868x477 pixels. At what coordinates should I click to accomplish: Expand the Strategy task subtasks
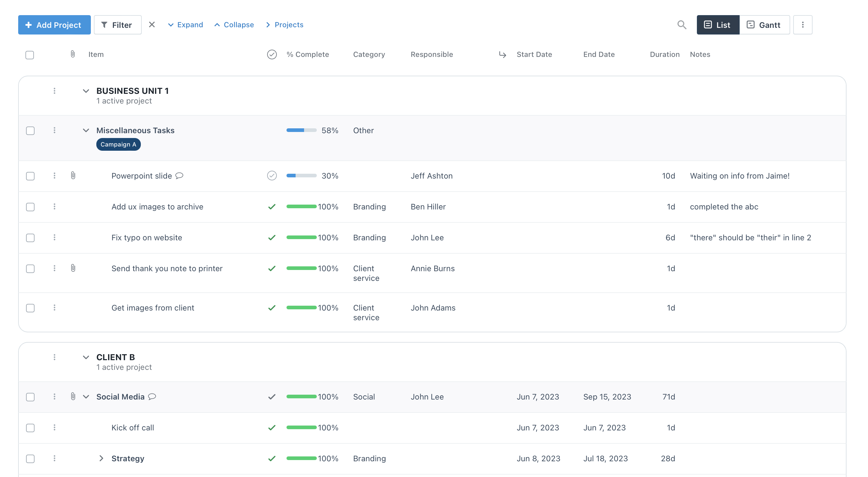(x=101, y=458)
